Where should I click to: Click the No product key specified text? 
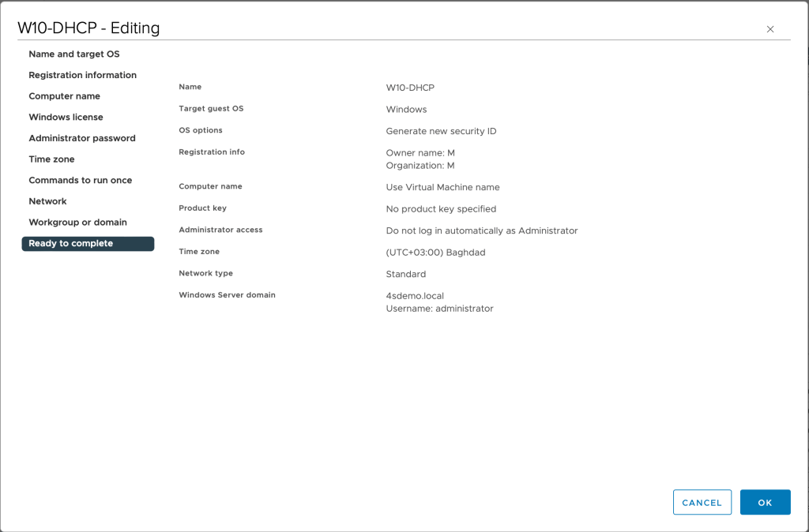pyautogui.click(x=441, y=209)
